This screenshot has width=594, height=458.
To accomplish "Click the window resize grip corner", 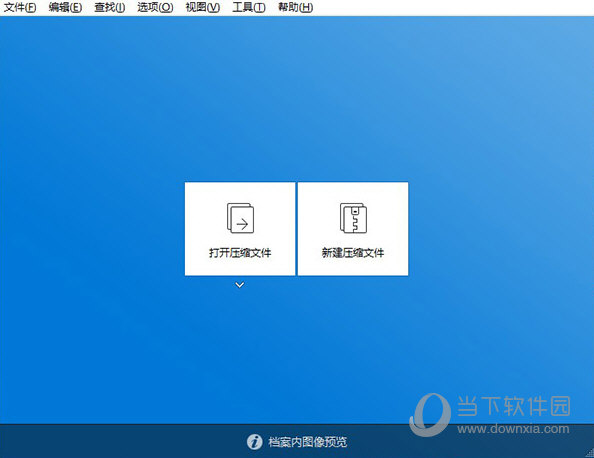I will (589, 453).
